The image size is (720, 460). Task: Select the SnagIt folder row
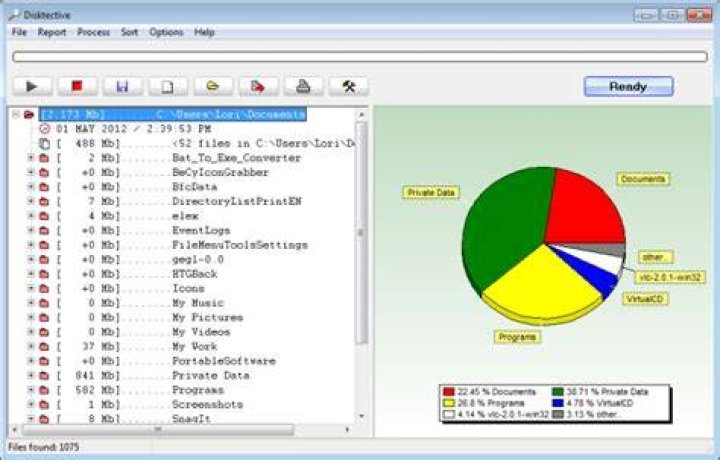133,419
